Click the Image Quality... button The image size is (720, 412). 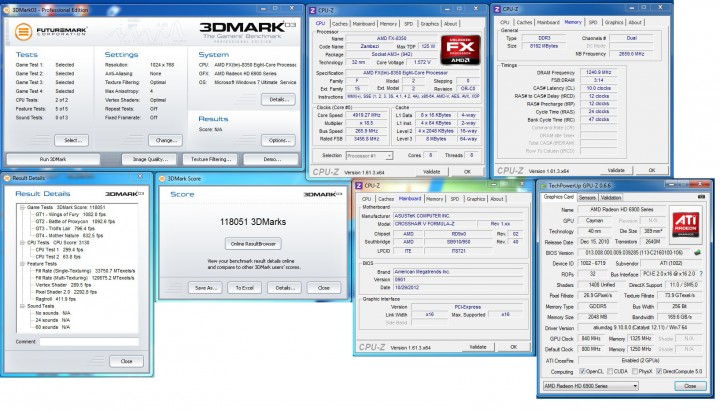tap(150, 159)
